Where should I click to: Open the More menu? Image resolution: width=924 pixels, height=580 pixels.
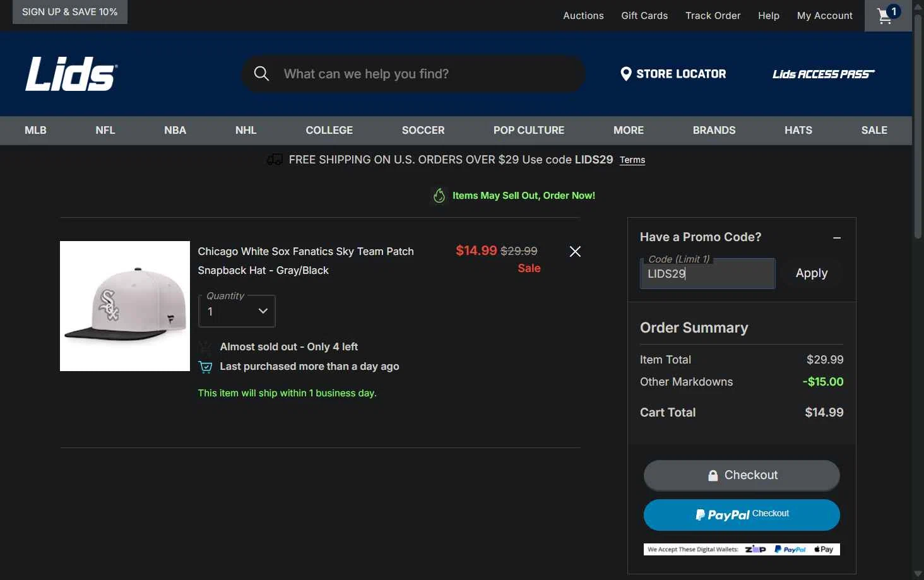tap(629, 131)
